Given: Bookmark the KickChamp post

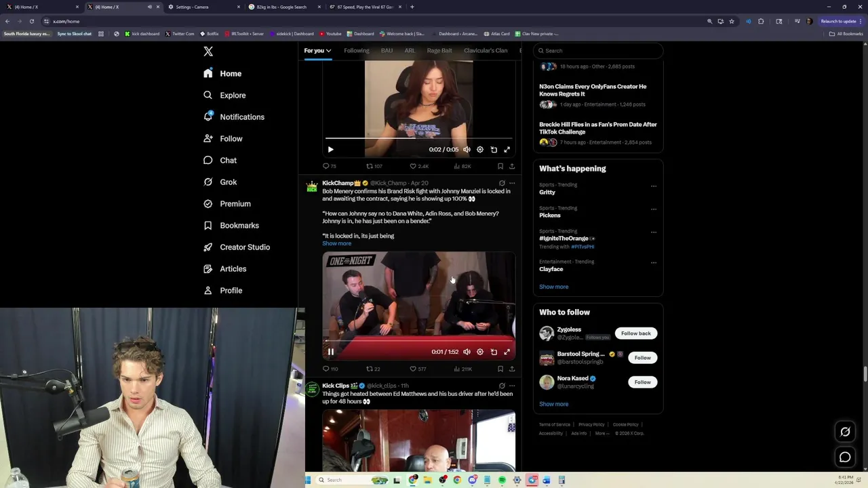Looking at the screenshot, I should (x=500, y=369).
